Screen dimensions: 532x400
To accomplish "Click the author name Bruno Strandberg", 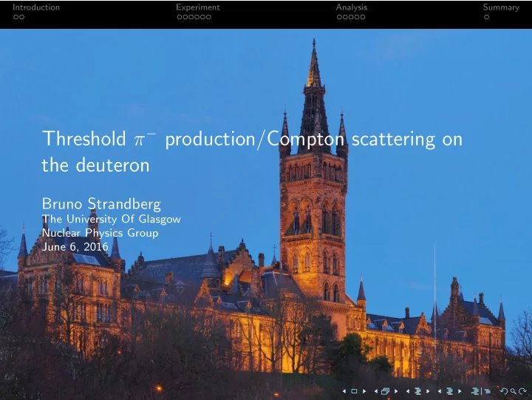I will click(x=101, y=204).
